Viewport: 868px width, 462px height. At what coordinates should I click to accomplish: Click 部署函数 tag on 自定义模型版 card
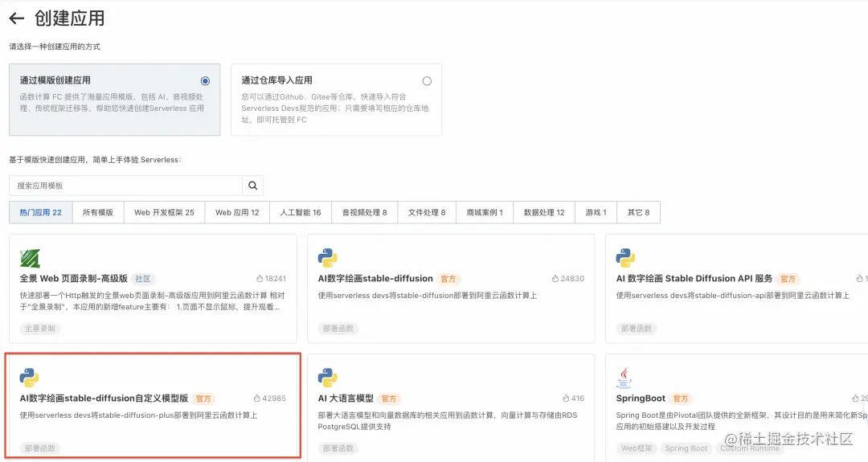40,448
